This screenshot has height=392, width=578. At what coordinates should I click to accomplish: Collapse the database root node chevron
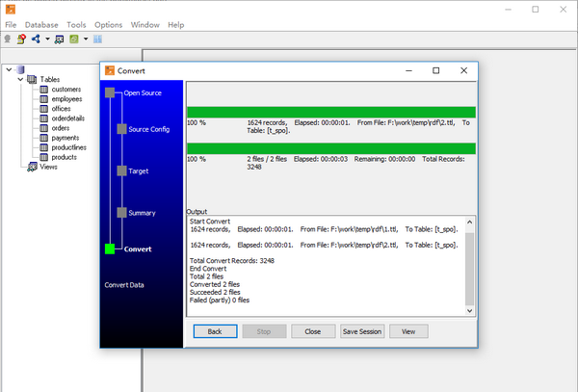9,69
